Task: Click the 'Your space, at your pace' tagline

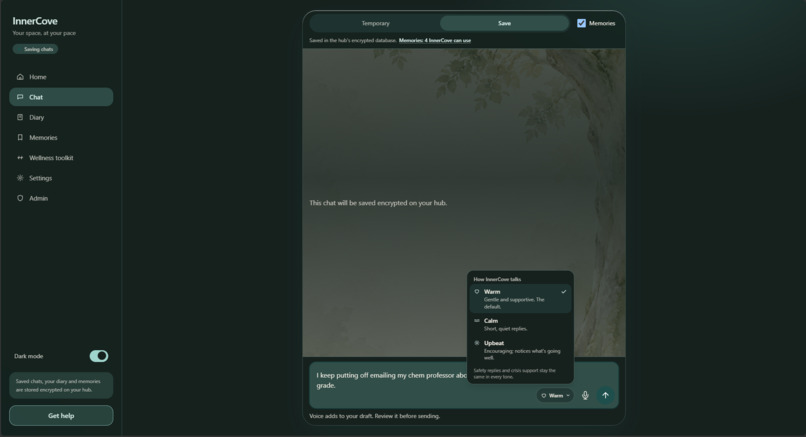Action: [x=44, y=33]
